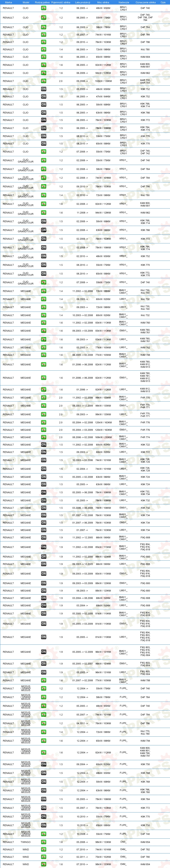Image resolution: width=170 pixels, height=868 pixels.
Task: Click petrol icon in MEGANE 169kW / 230KM row
Action: point(44,437)
